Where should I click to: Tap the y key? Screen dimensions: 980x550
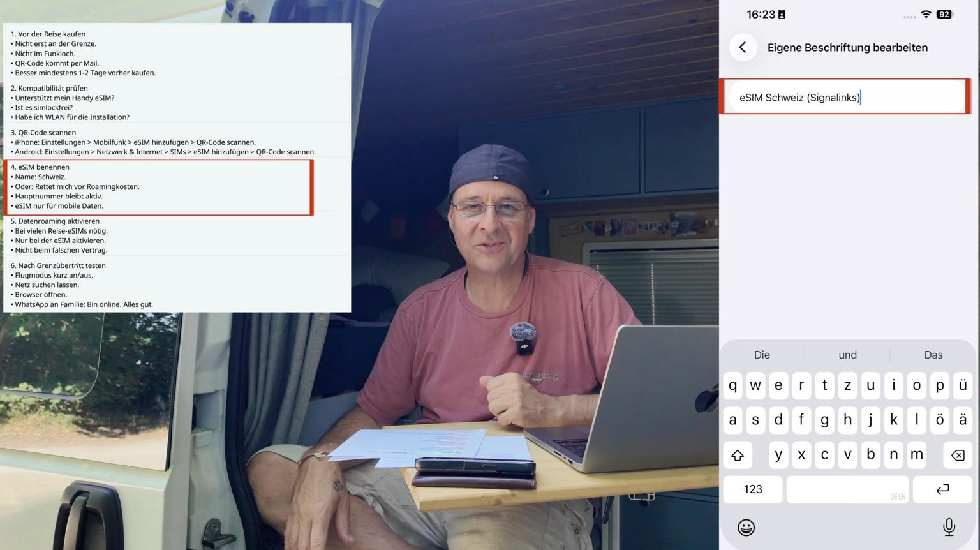click(x=778, y=454)
